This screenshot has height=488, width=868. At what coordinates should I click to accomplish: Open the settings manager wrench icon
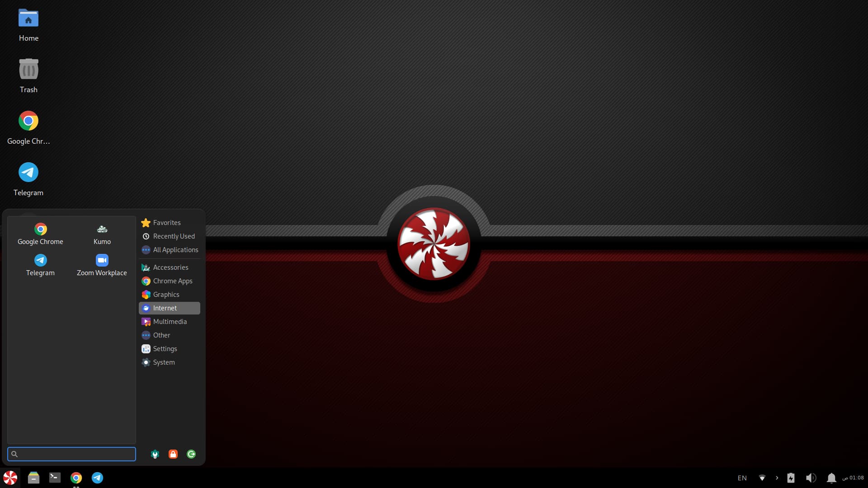tap(155, 454)
